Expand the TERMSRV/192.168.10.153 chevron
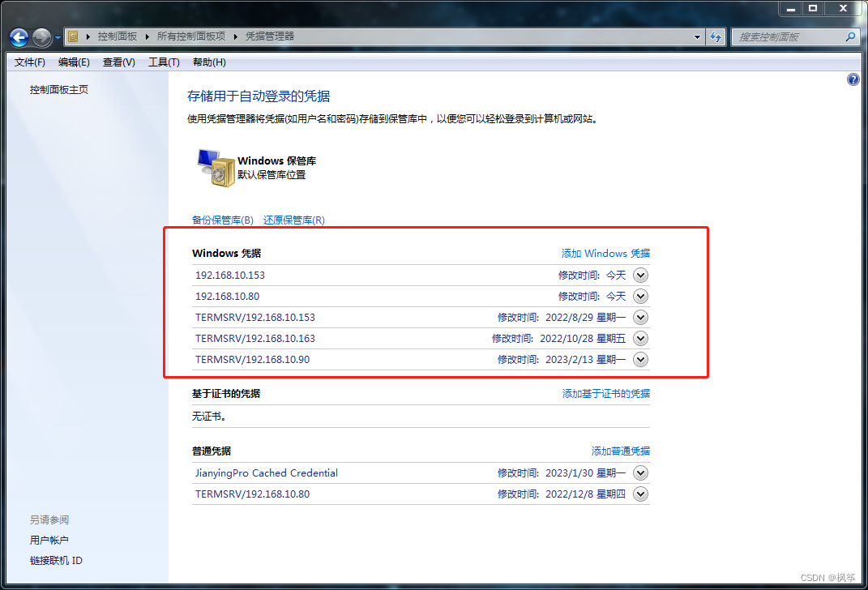The height and width of the screenshot is (590, 868). coord(640,317)
